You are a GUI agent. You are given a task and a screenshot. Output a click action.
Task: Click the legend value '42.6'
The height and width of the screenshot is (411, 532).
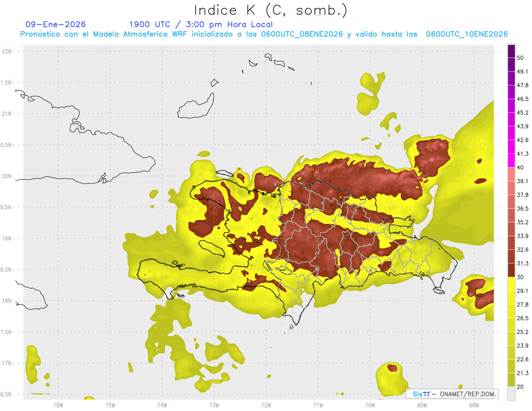[x=523, y=140]
